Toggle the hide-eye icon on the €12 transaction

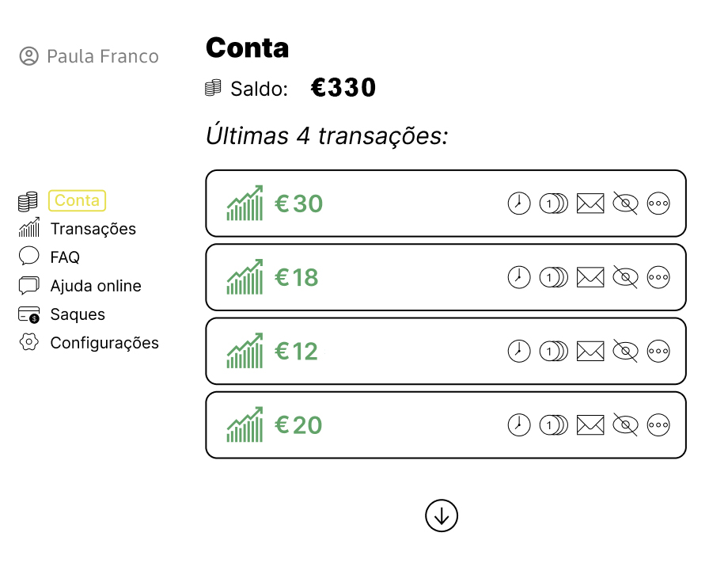625,351
